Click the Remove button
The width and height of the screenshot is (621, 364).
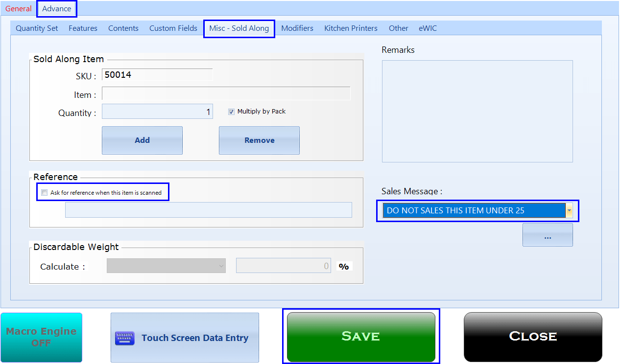(x=259, y=140)
